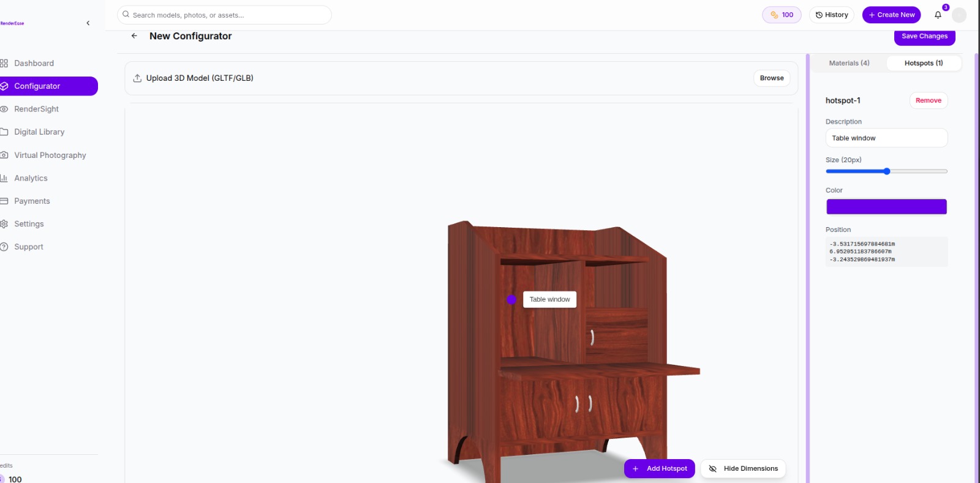Click the RenderEase logo

12,23
